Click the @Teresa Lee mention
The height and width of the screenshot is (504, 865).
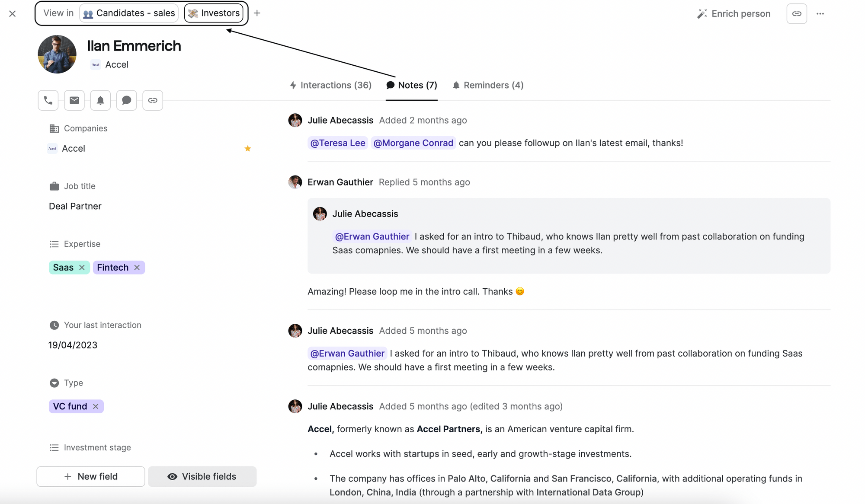tap(338, 143)
